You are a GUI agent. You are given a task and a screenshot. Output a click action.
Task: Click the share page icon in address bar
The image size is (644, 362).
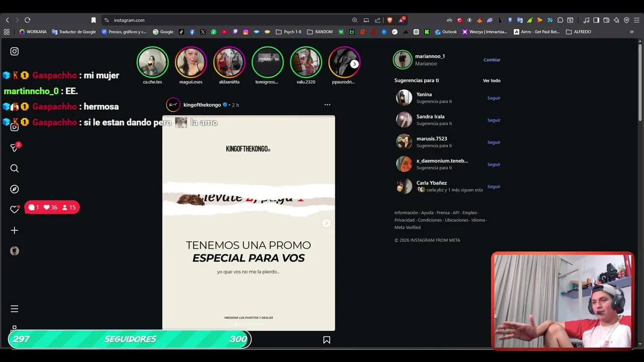(x=378, y=20)
